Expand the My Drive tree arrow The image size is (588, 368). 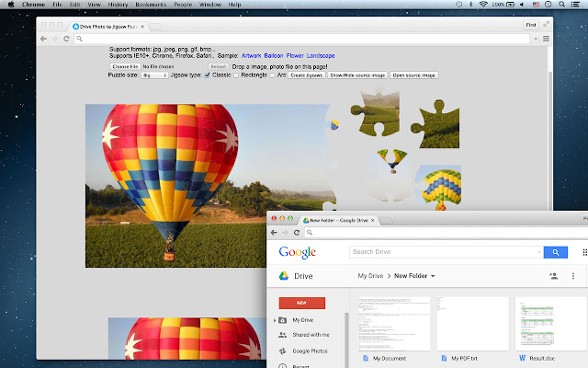(274, 320)
